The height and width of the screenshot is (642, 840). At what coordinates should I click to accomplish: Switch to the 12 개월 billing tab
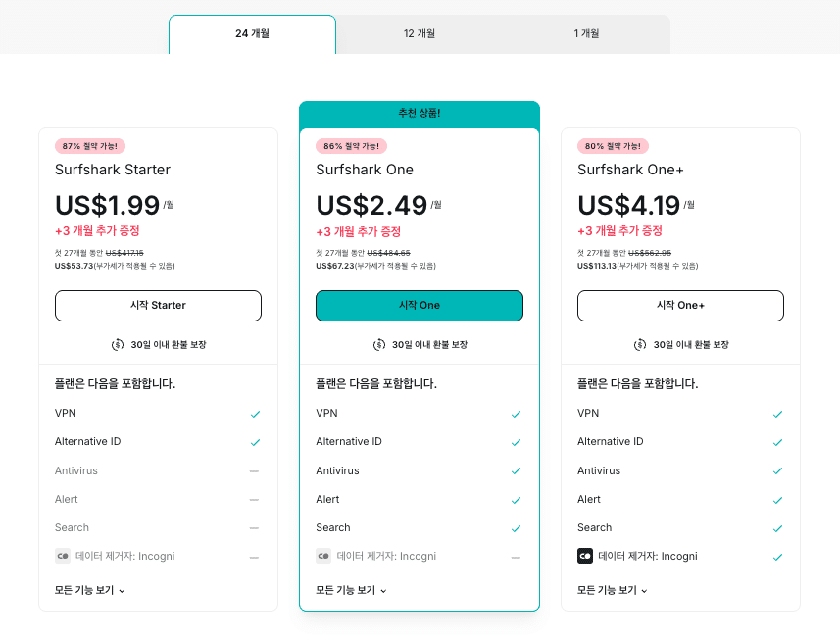point(420,34)
